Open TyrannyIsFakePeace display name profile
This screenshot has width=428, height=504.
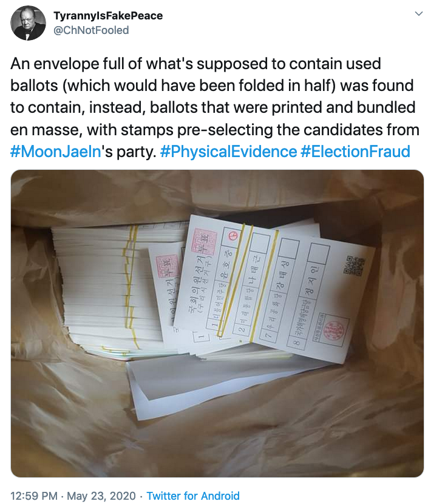click(108, 15)
